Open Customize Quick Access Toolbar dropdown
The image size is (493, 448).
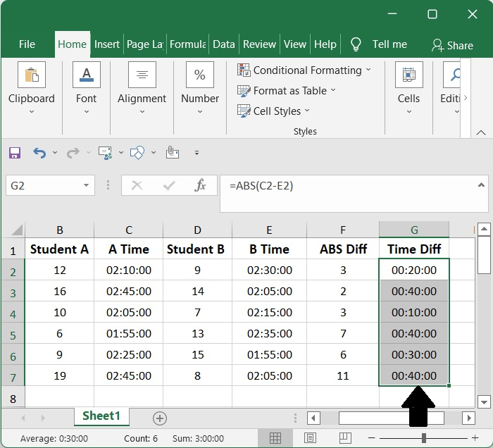point(196,153)
